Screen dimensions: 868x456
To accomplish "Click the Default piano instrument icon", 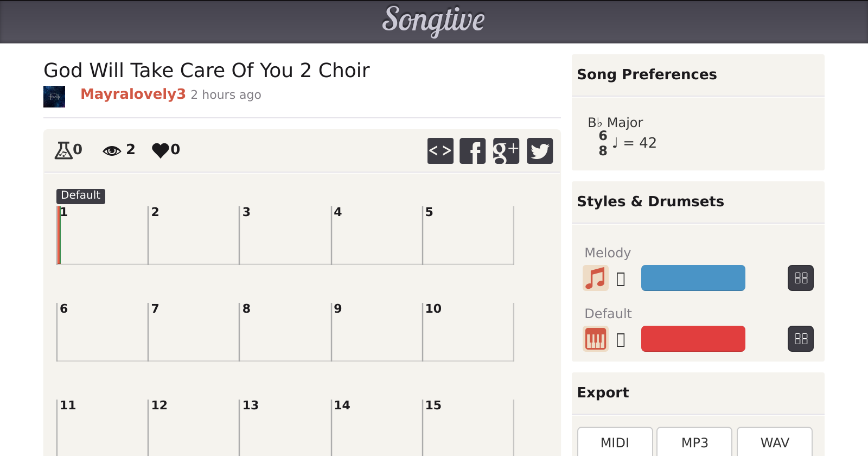I will tap(596, 339).
